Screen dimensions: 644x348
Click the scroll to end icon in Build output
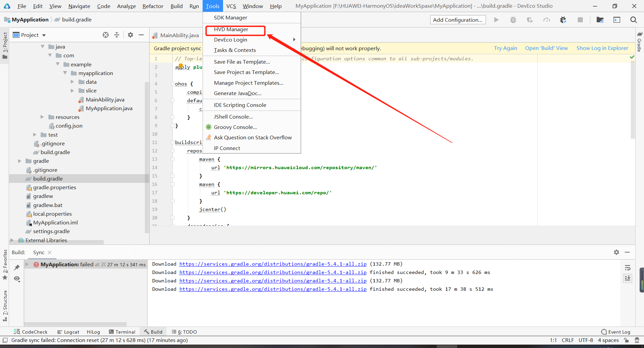[x=628, y=278]
